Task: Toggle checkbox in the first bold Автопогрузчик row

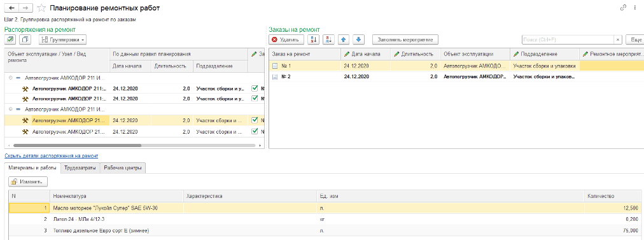Action: (255, 88)
